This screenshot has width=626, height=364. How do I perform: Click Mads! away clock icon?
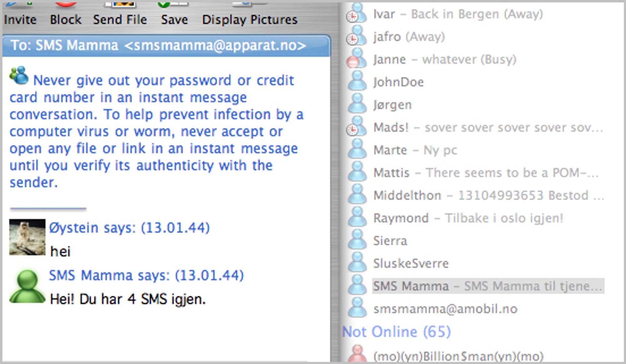pyautogui.click(x=357, y=127)
